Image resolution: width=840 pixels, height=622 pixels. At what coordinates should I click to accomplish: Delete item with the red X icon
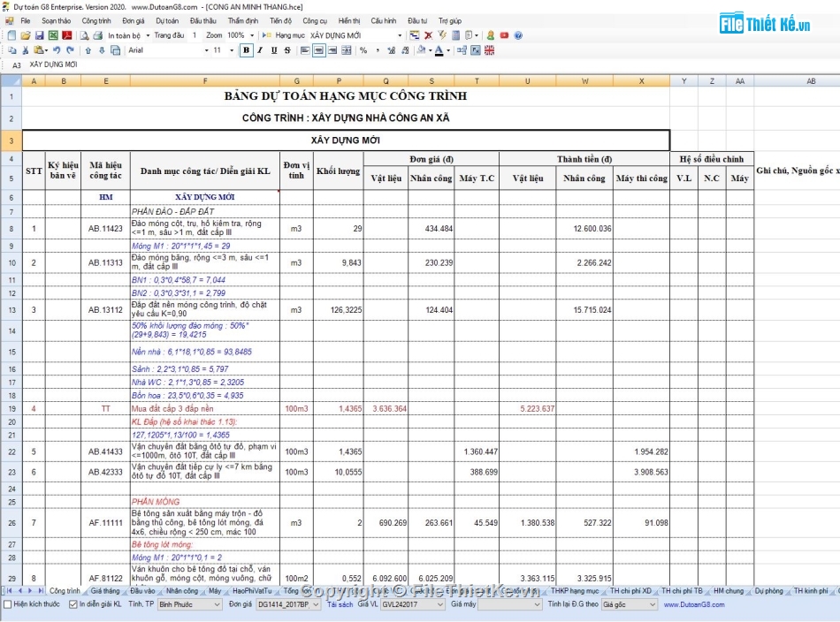point(428,35)
